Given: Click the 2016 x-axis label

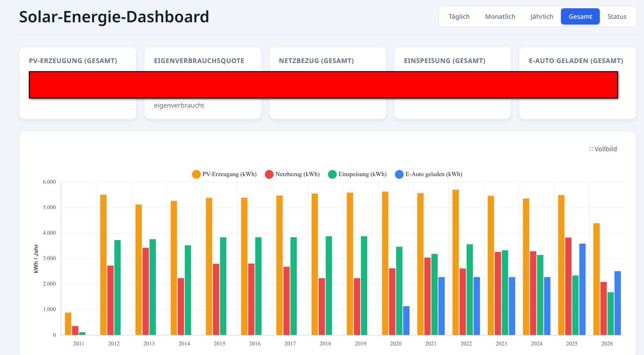Looking at the screenshot, I should [x=255, y=344].
